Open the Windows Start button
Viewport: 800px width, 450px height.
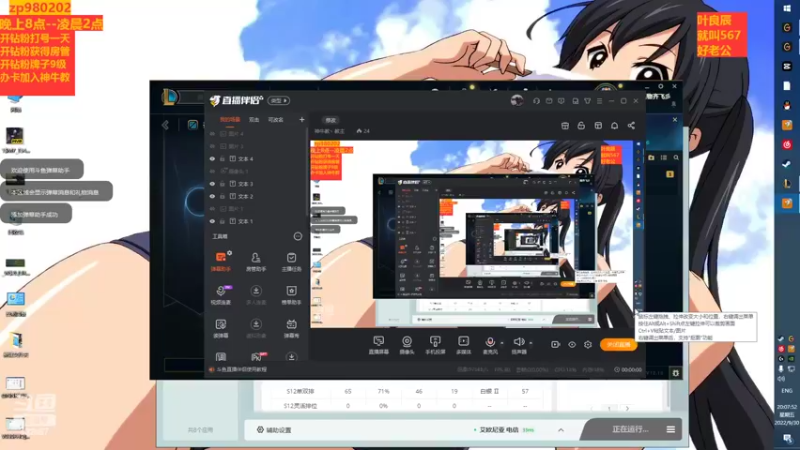tap(787, 8)
